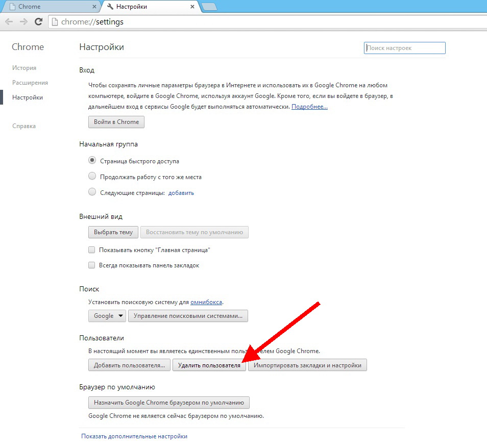
Task: Open the Google search engine dropdown
Action: (107, 315)
